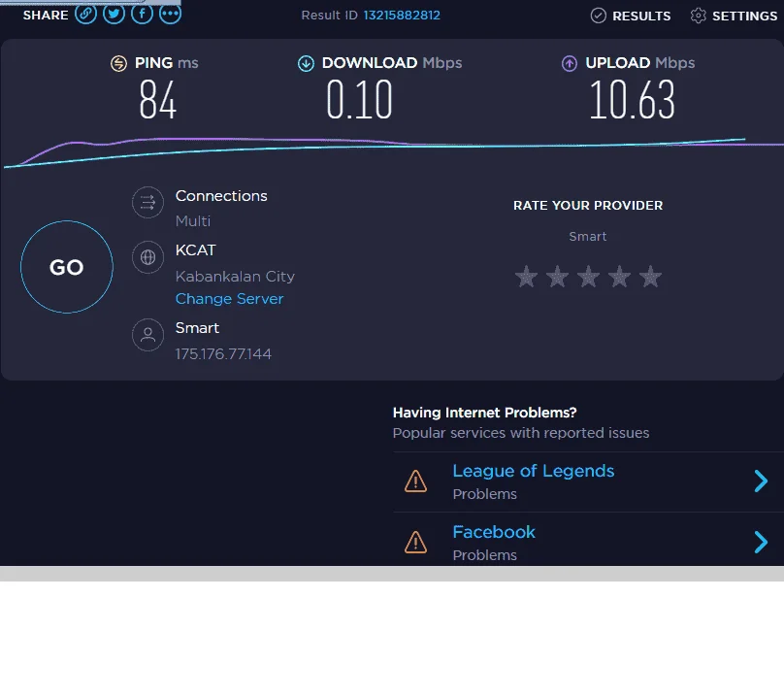Click the KCAT server name
The image size is (784, 697).
[x=195, y=250]
